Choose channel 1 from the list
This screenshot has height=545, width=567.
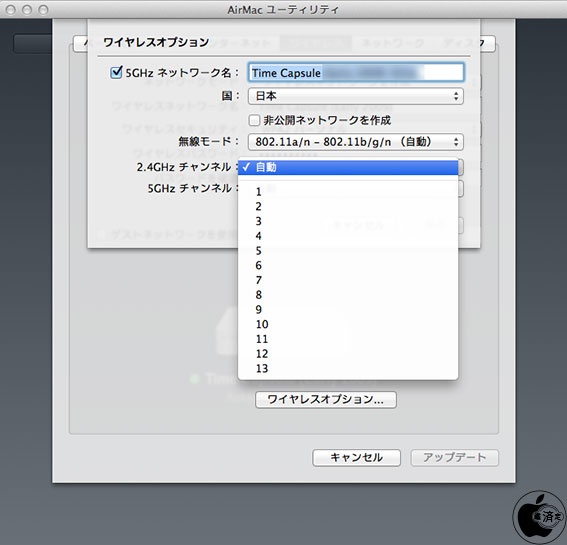(x=348, y=192)
